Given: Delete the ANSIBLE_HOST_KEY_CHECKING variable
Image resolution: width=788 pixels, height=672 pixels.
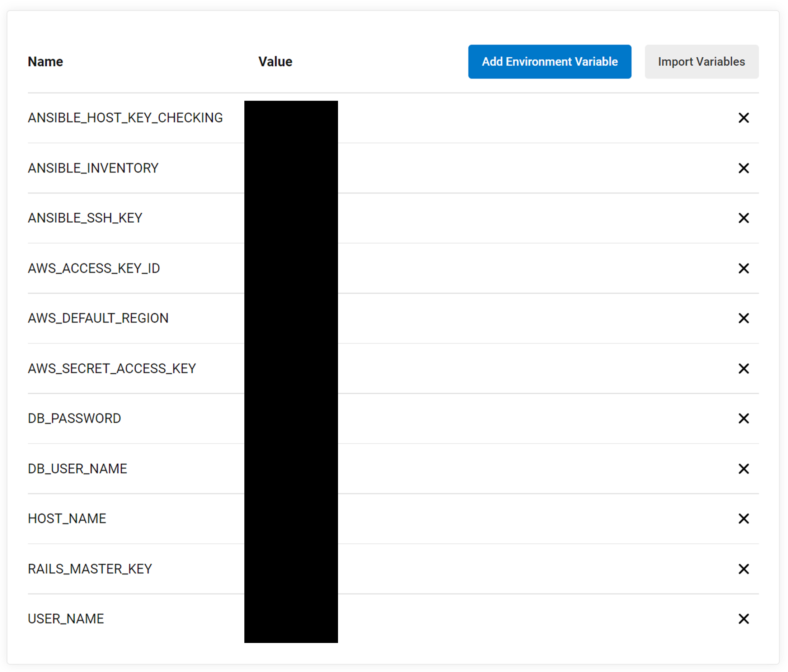Looking at the screenshot, I should 743,118.
